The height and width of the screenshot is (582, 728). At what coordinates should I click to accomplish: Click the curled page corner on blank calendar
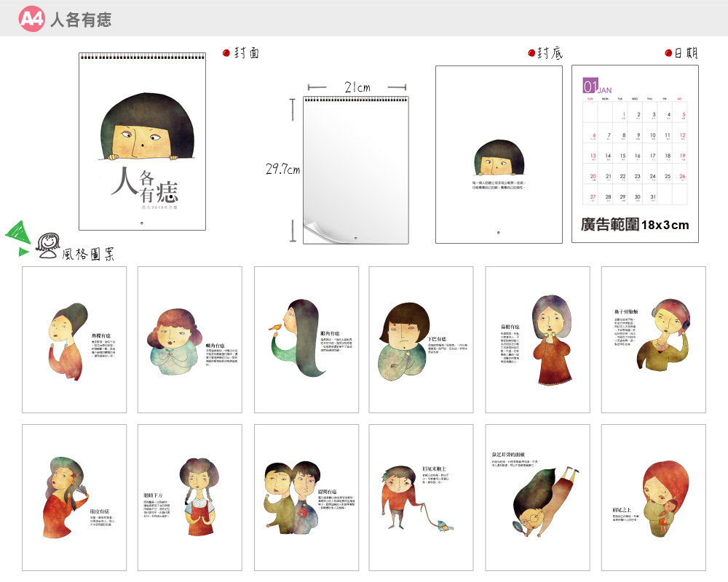pyautogui.click(x=312, y=231)
